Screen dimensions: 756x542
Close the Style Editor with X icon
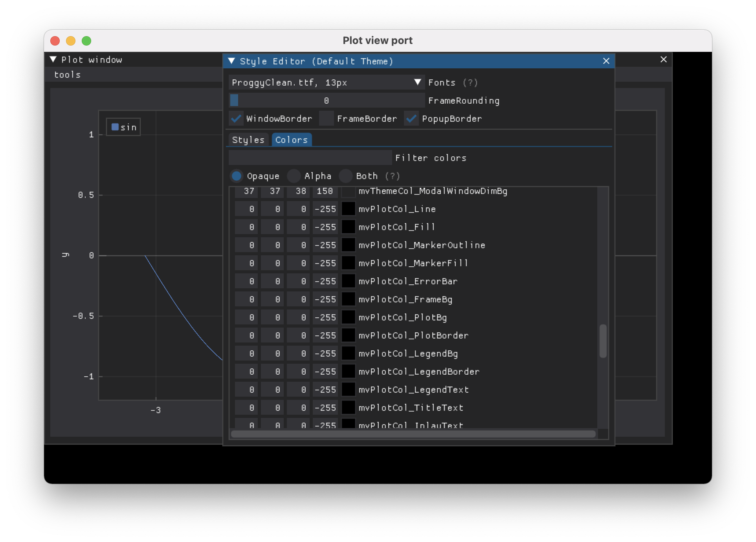(606, 61)
